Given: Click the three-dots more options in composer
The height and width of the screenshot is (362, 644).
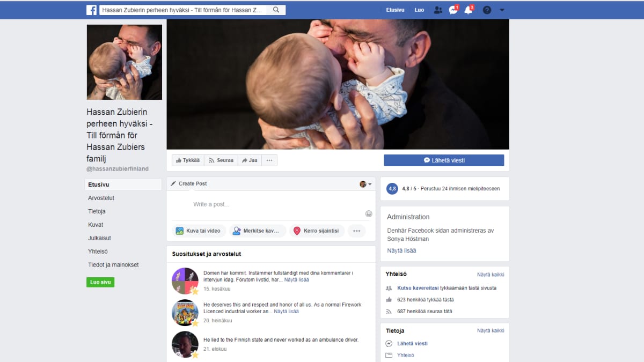Looking at the screenshot, I should click(x=356, y=231).
